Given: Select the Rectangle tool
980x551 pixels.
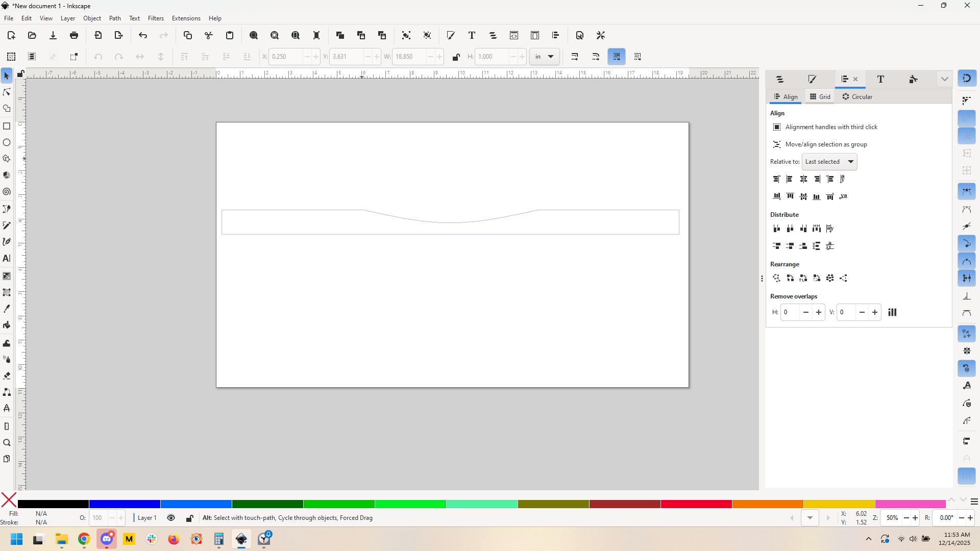Looking at the screenshot, I should (x=7, y=126).
